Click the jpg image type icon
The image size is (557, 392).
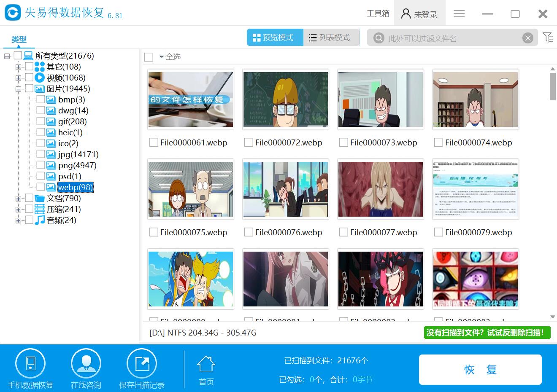(x=51, y=154)
